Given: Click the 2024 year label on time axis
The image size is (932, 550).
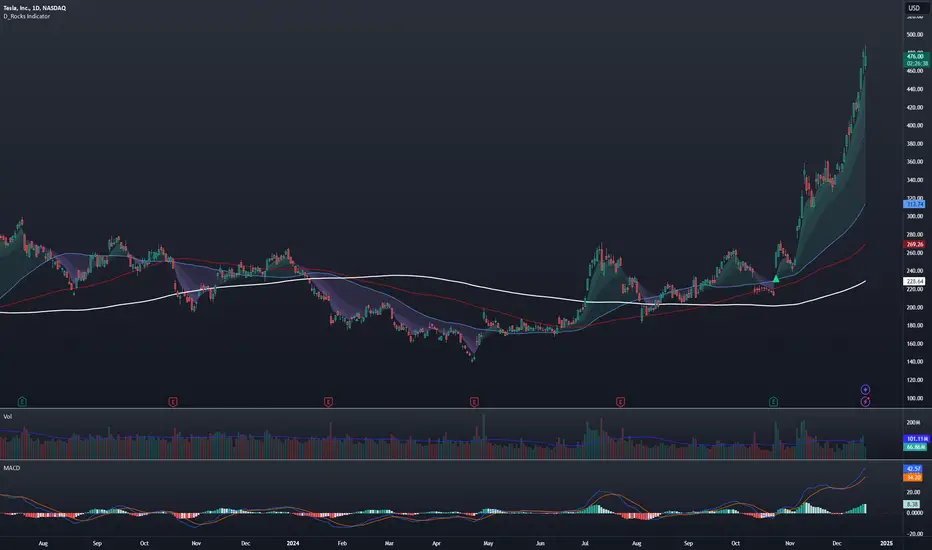Looking at the screenshot, I should click(x=292, y=543).
